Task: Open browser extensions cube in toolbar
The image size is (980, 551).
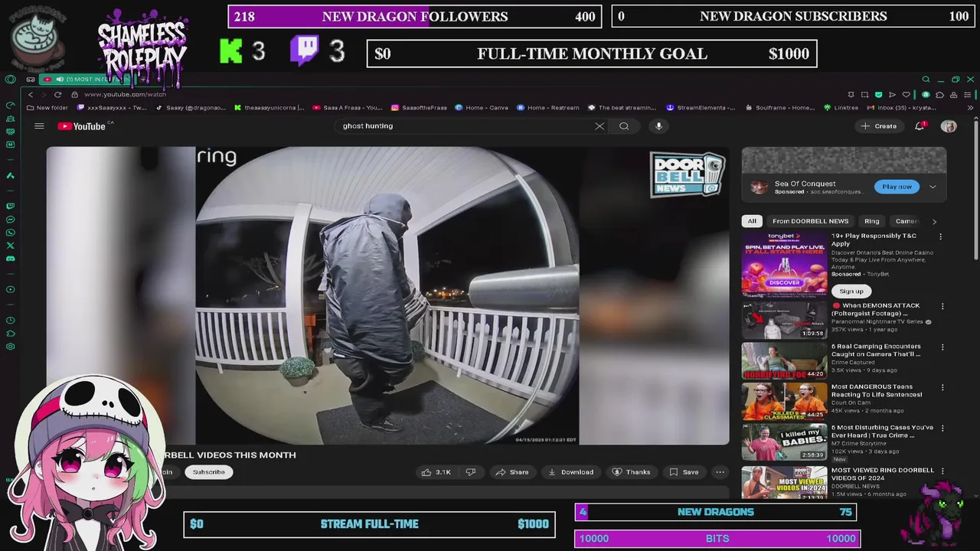Action: [x=939, y=95]
